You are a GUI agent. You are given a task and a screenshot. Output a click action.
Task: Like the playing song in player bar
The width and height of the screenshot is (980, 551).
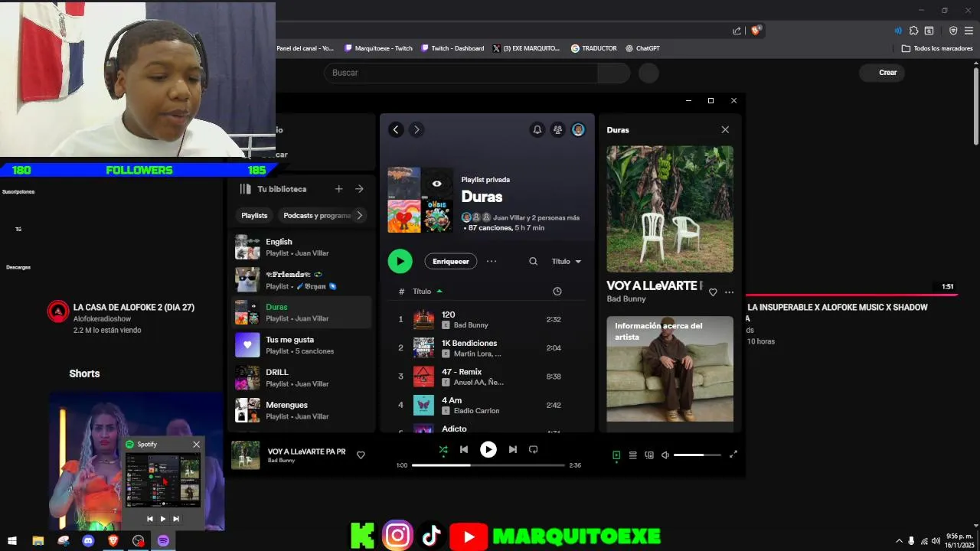point(361,455)
